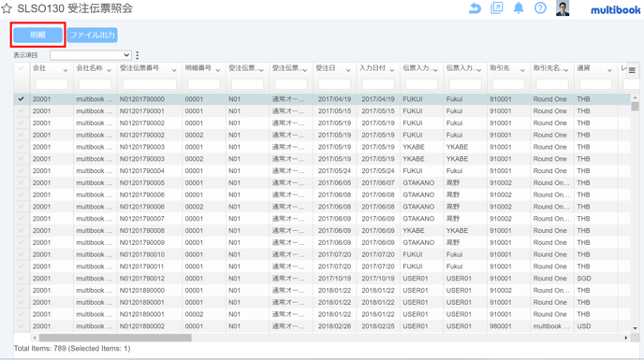Screen dimensions: 644x360
Task: Open the three-dot options menu beside 表示項目
Action: coord(138,55)
